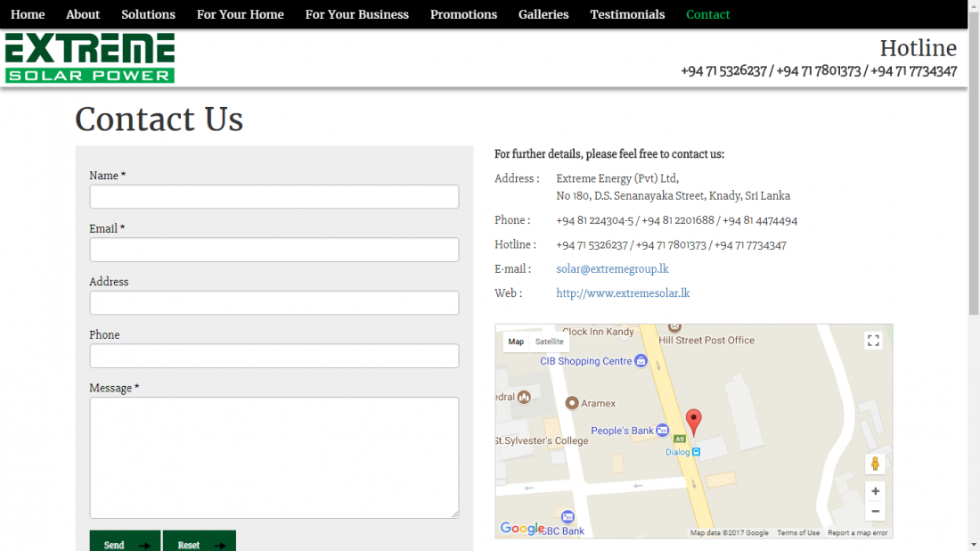The height and width of the screenshot is (551, 980).
Task: Clear the form with Reset button
Action: (x=200, y=542)
